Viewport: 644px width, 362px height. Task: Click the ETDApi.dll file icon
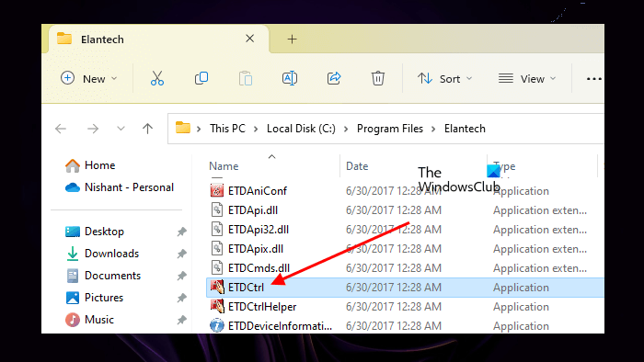click(217, 209)
